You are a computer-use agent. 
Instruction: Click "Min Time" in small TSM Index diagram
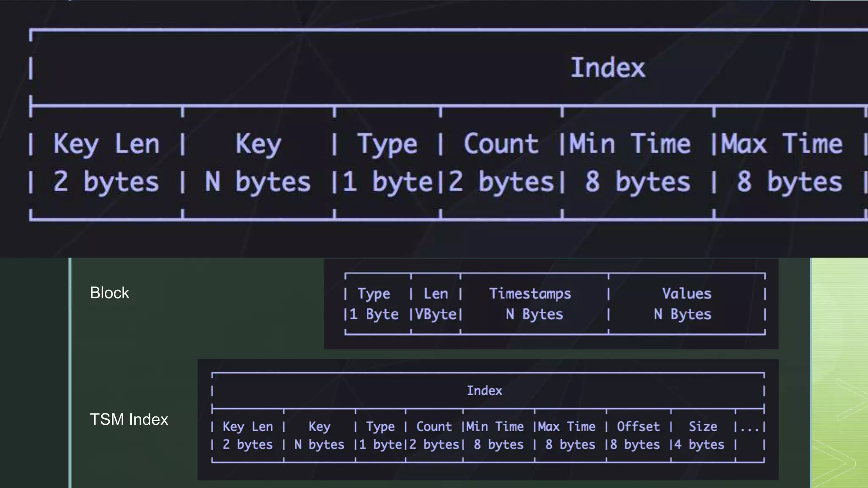point(495,426)
